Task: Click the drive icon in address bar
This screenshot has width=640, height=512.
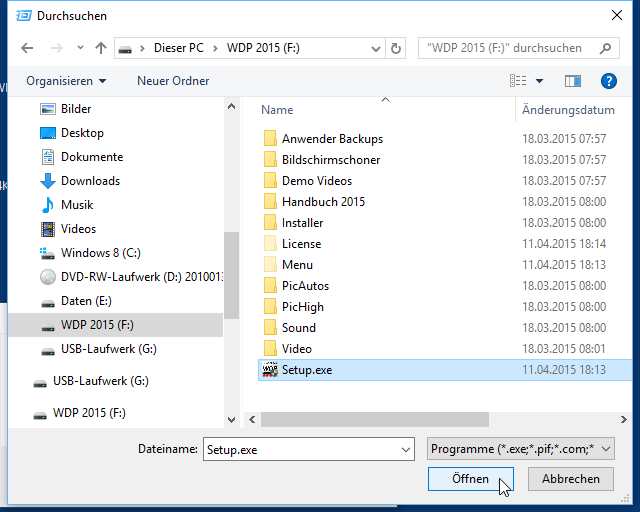Action: point(125,49)
